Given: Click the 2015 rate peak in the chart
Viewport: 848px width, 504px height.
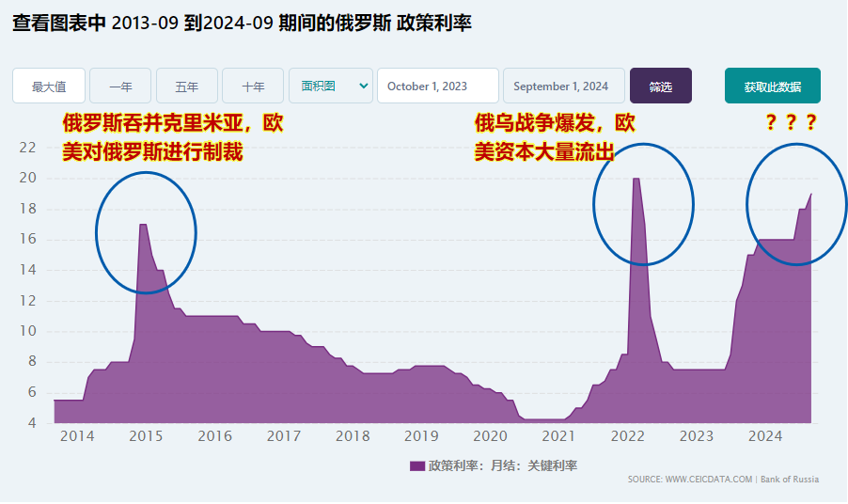Looking at the screenshot, I should point(143,226).
